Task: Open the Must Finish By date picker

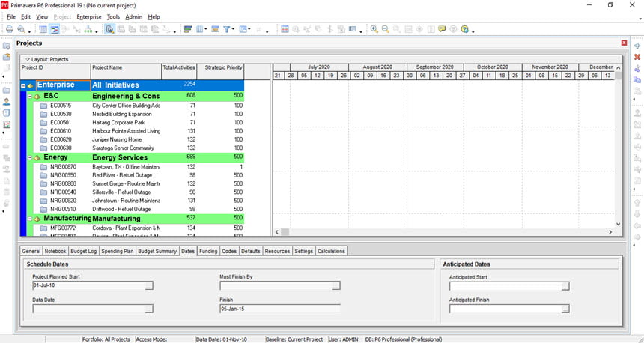Action: tap(336, 285)
